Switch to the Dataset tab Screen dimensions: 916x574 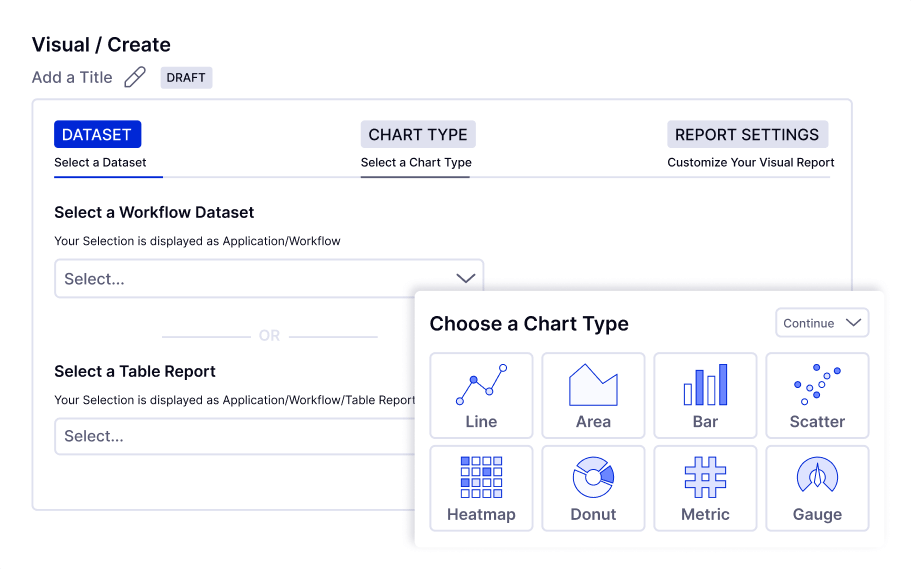pos(97,135)
